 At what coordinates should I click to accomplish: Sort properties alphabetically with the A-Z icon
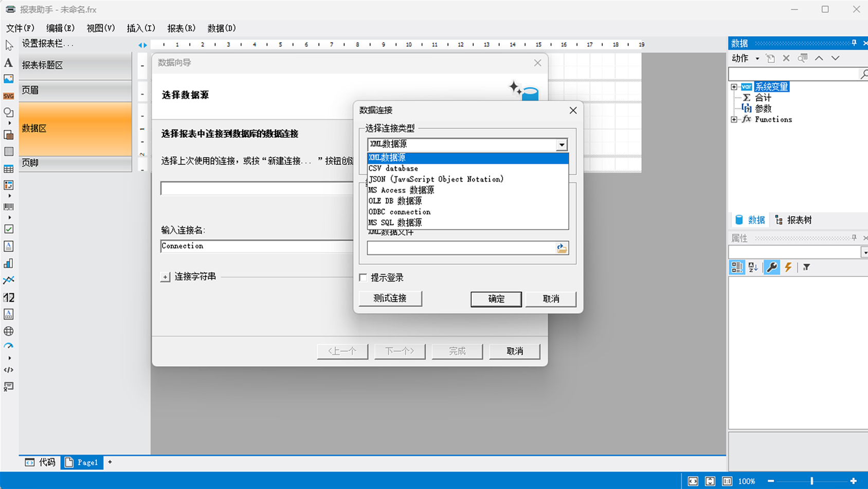(x=753, y=267)
